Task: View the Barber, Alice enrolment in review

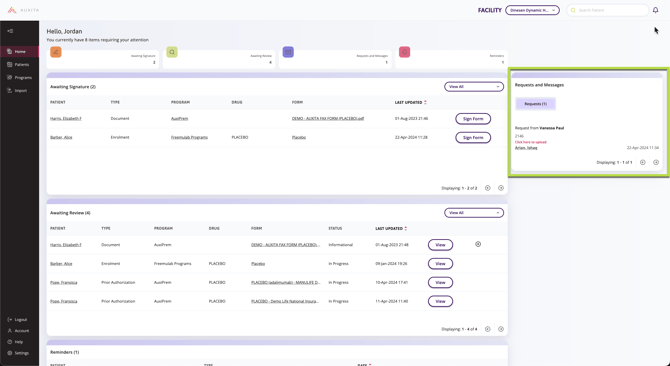Action: tap(440, 264)
